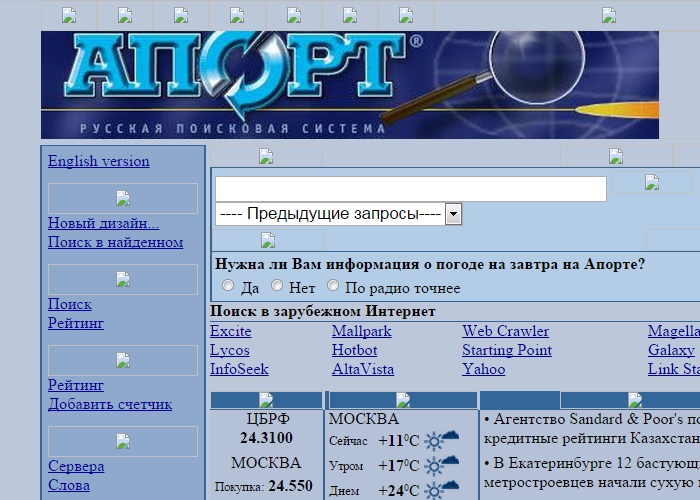Open the Добавить счетчик link
This screenshot has height=500, width=700.
pyautogui.click(x=110, y=404)
